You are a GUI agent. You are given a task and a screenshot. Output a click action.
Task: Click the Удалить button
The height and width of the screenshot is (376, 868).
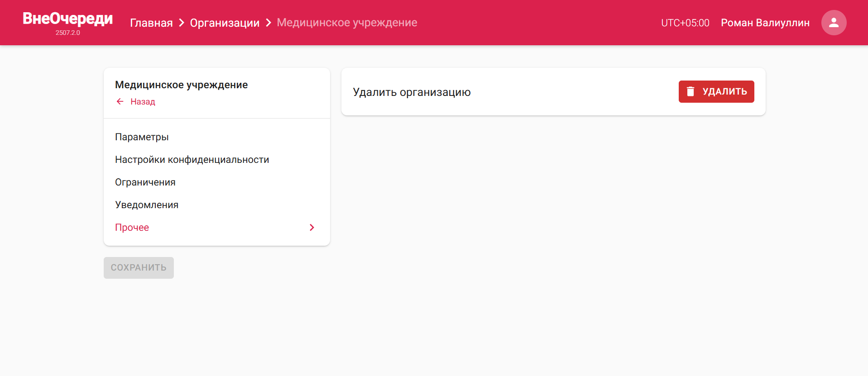click(x=716, y=91)
